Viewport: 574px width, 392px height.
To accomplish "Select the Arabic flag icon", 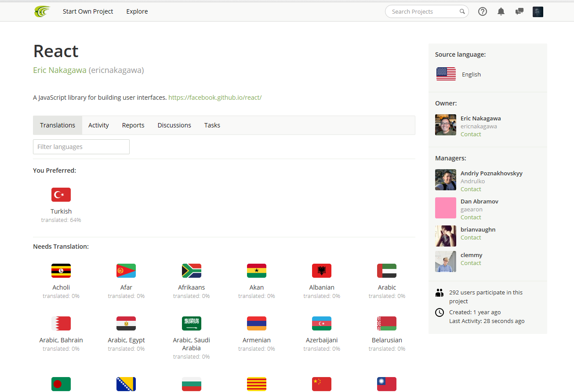I will [x=387, y=271].
